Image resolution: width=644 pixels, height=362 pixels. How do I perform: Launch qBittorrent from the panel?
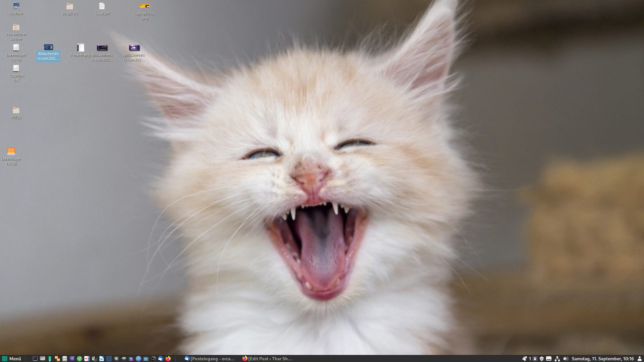pyautogui.click(x=139, y=359)
